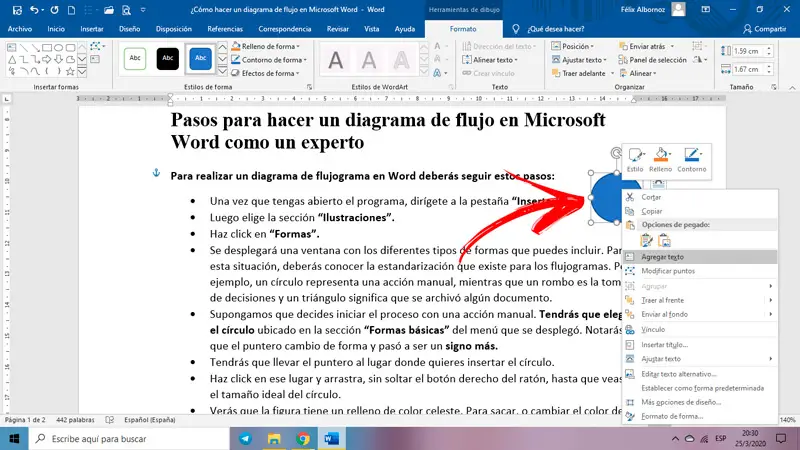800x450 pixels.
Task: Open Relleno de forma dropdown
Action: coord(265,46)
